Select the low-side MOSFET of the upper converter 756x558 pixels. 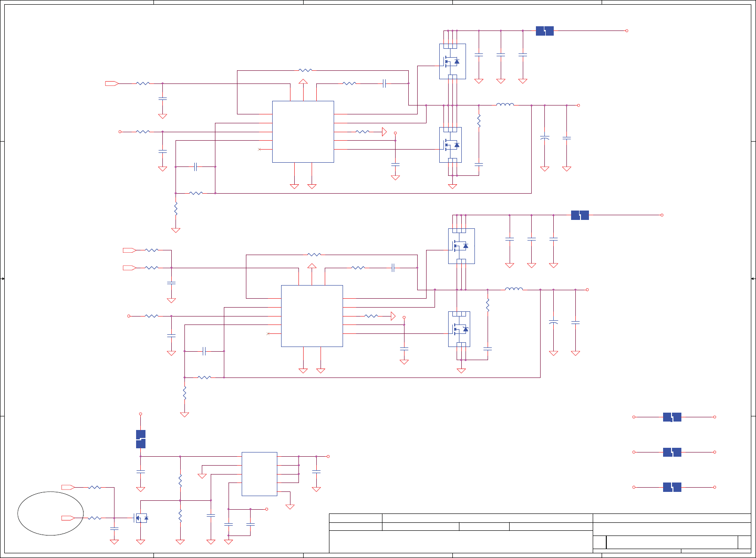coord(451,145)
